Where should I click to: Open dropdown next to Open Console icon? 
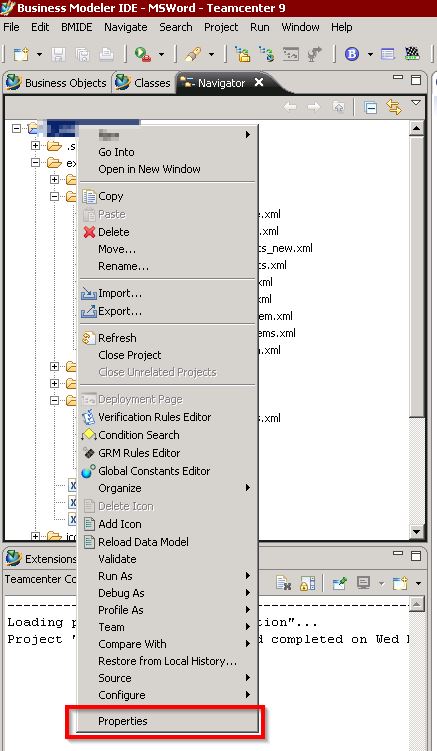coord(418,583)
